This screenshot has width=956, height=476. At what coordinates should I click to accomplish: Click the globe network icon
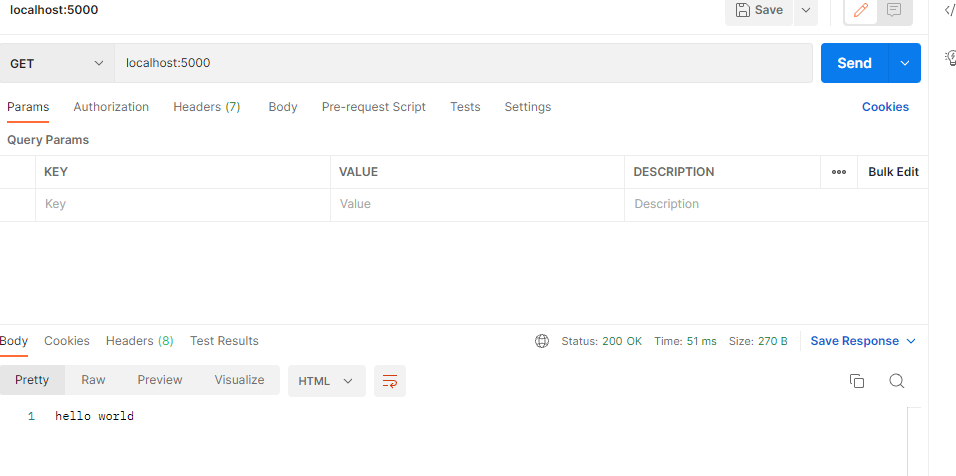tap(541, 341)
